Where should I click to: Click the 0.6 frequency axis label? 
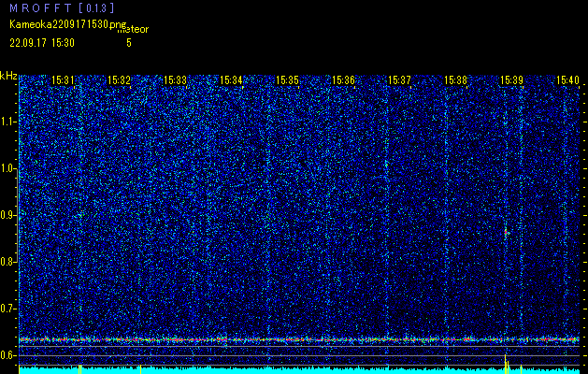[x=8, y=355]
